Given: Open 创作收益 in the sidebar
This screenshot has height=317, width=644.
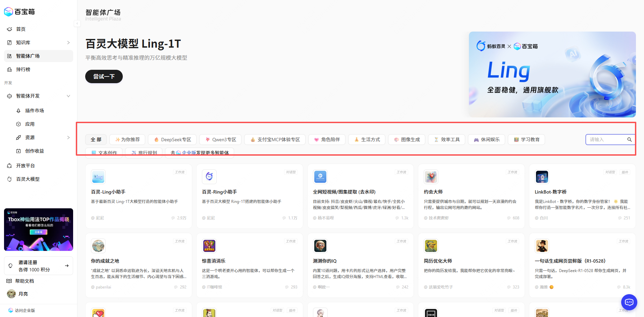Looking at the screenshot, I should [34, 151].
